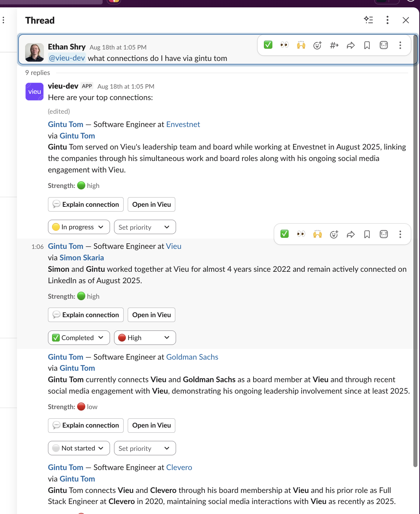This screenshot has width=420, height=514.
Task: Bookmark Ethan Shry's message for later
Action: [367, 45]
